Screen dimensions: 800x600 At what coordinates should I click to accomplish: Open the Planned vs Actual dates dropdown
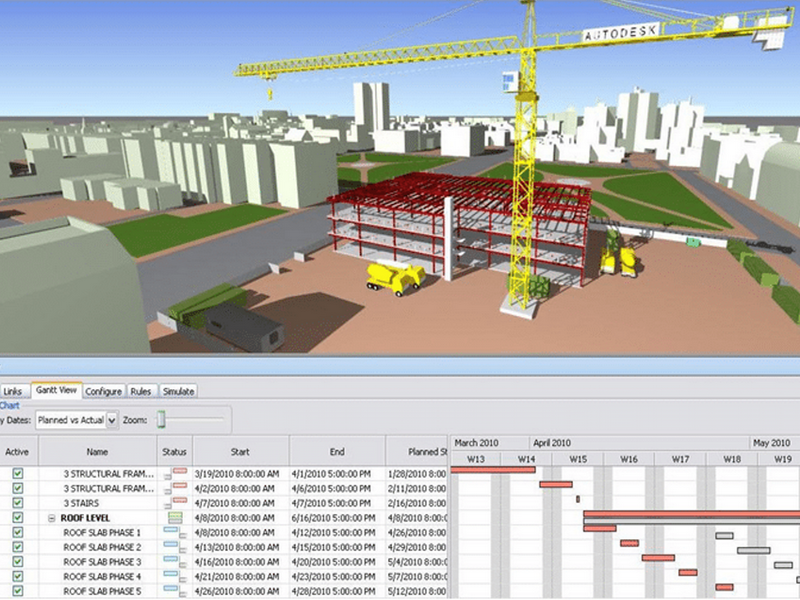(111, 421)
